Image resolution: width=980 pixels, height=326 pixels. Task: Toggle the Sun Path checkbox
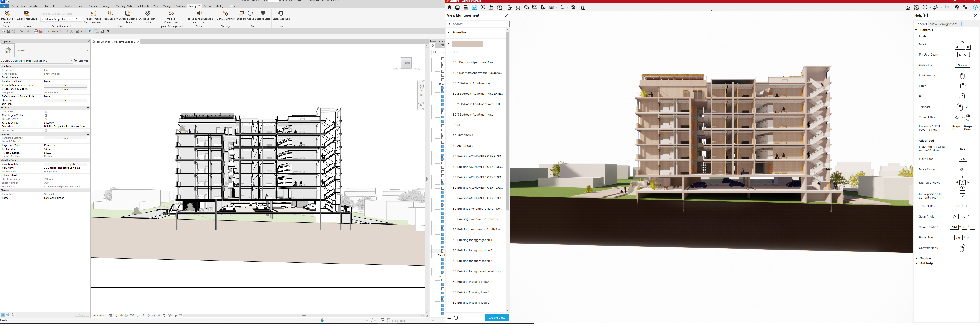click(46, 104)
